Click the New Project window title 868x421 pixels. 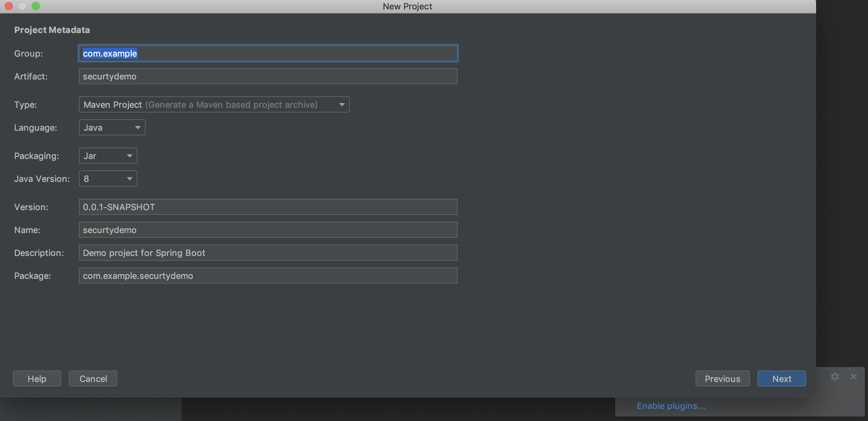(407, 6)
